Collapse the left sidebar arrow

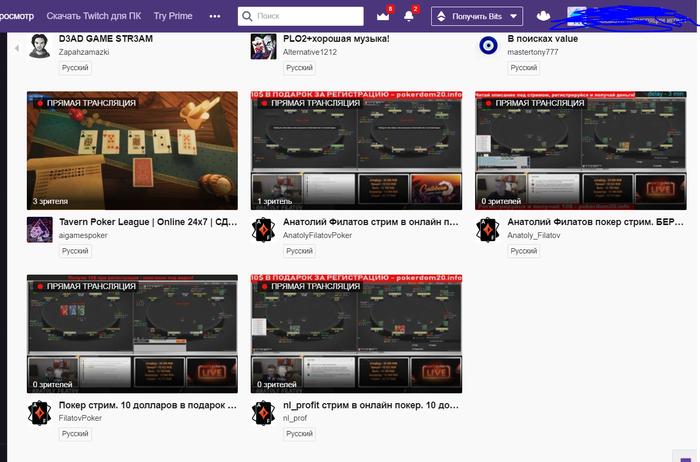point(17,48)
